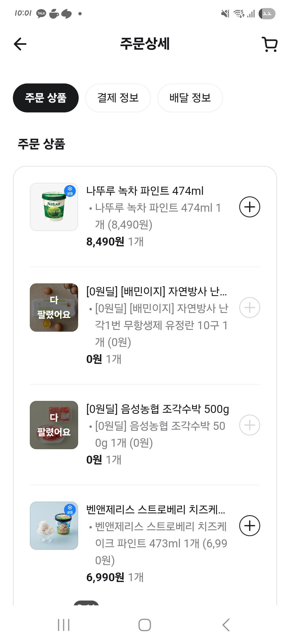Open KakaoTalk notification in status bar
This screenshot has height=644, width=290.
pyautogui.click(x=41, y=13)
